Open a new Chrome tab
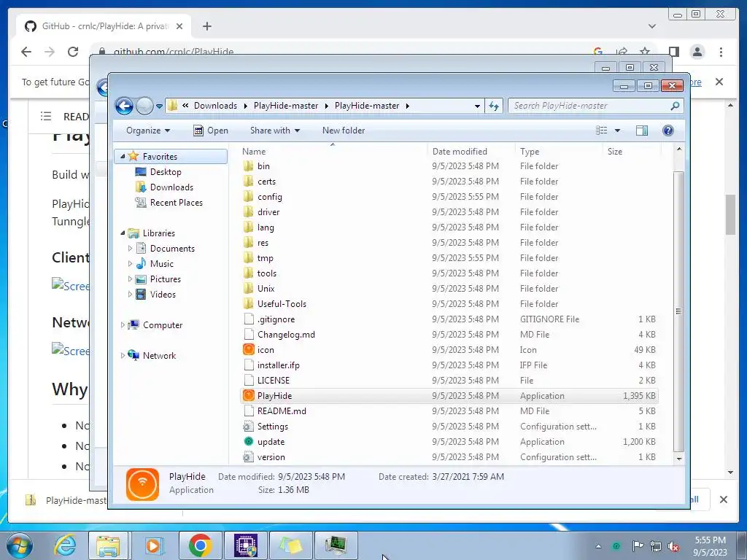Image resolution: width=747 pixels, height=560 pixels. click(206, 26)
